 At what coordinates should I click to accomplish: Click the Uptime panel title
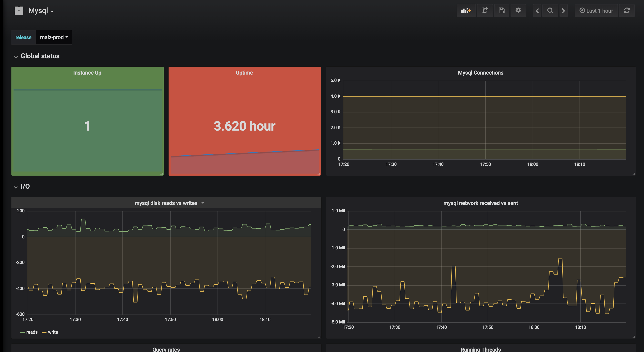[x=244, y=73]
